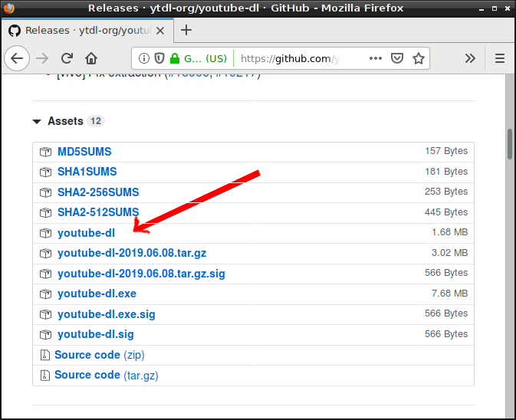
Task: Click file icon beside Source code (tar.gz)
Action: click(x=44, y=376)
